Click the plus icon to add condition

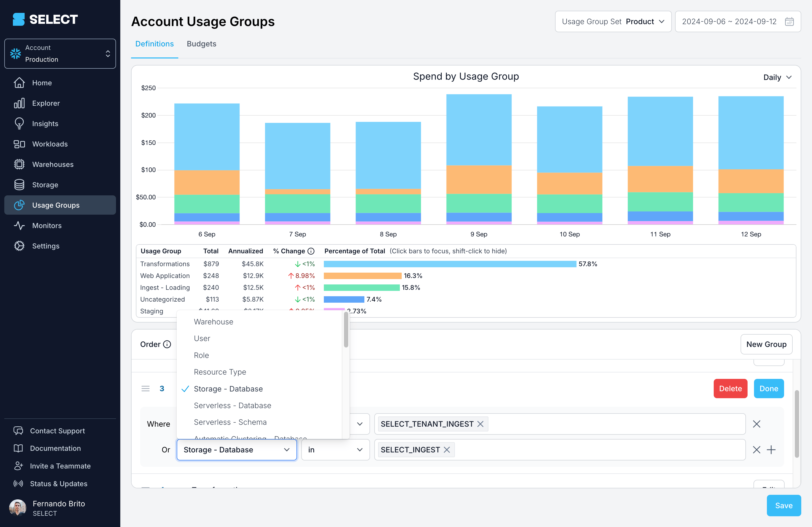(771, 450)
